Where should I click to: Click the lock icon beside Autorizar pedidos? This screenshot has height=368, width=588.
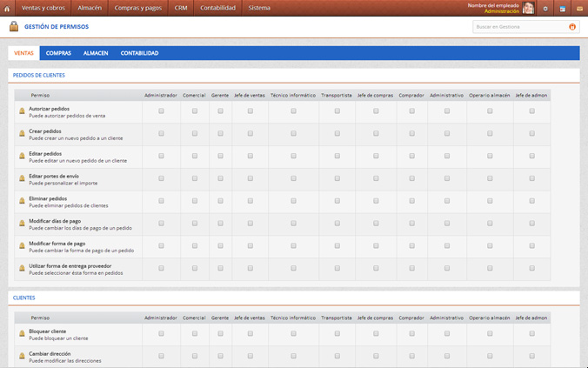pos(23,111)
